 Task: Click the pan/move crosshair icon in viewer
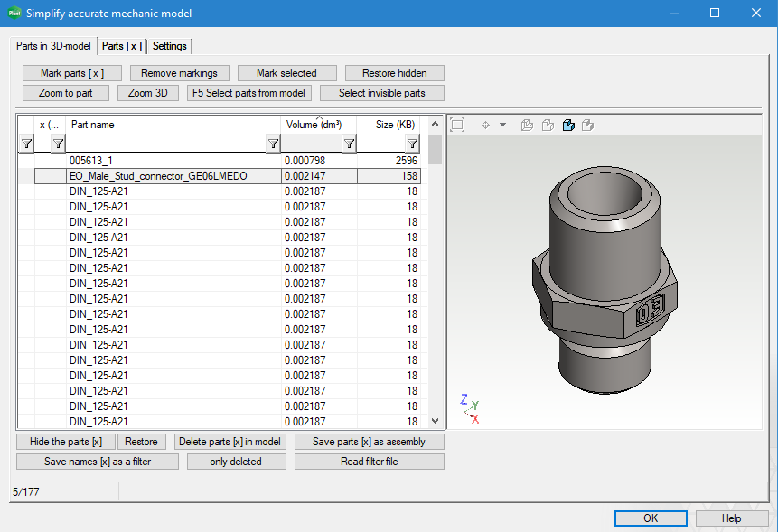tap(485, 125)
